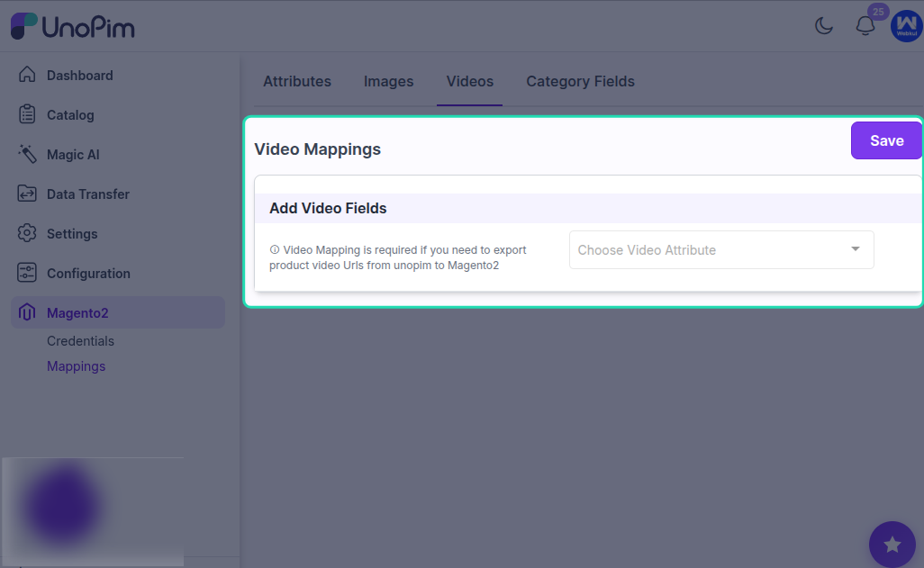Screen dimensions: 924x568
Task: Click the UnoPim logo
Action: tap(72, 26)
